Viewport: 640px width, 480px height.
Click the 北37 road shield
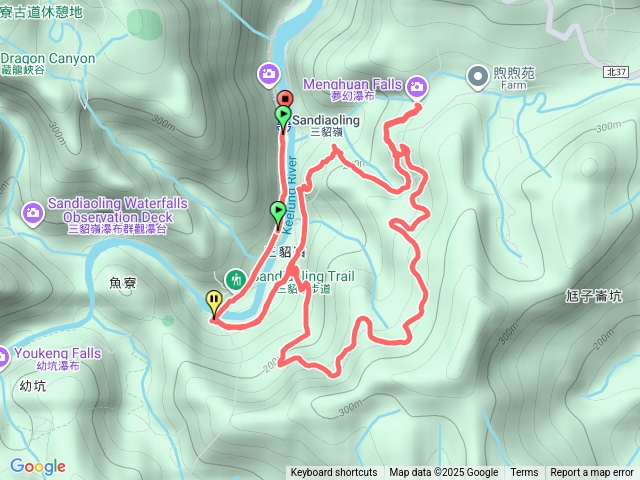(x=616, y=72)
